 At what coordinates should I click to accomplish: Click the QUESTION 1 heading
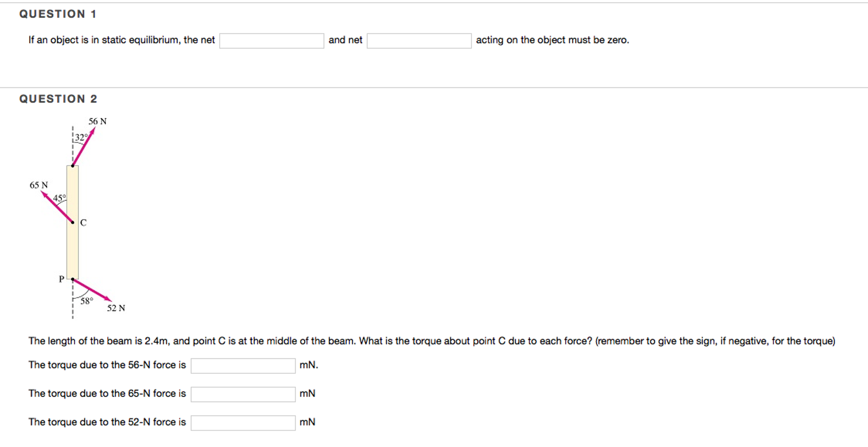[58, 14]
